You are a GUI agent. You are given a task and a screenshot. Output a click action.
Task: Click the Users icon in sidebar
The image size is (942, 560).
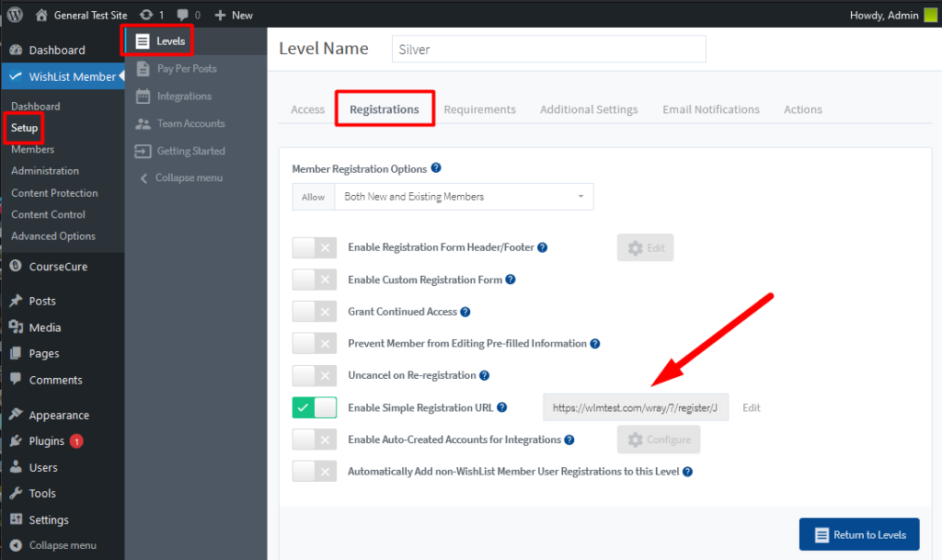(x=16, y=466)
